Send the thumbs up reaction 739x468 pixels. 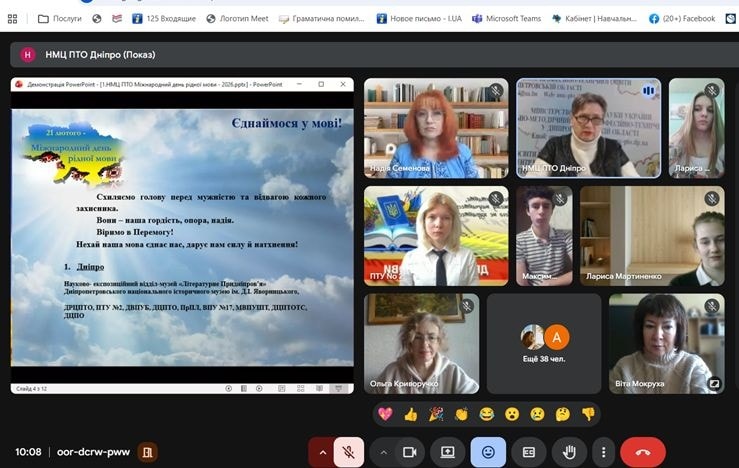pos(410,414)
